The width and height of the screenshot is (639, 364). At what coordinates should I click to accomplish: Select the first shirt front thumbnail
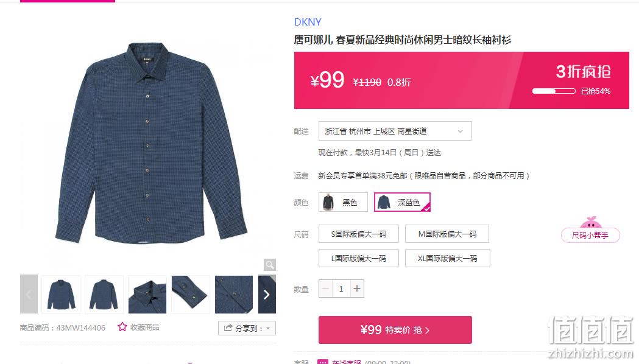point(61,295)
